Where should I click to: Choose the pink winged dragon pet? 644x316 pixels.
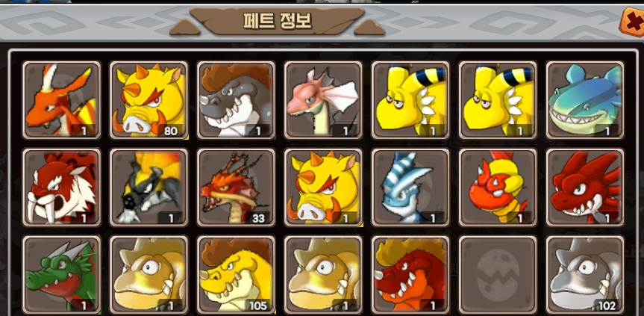[323, 100]
